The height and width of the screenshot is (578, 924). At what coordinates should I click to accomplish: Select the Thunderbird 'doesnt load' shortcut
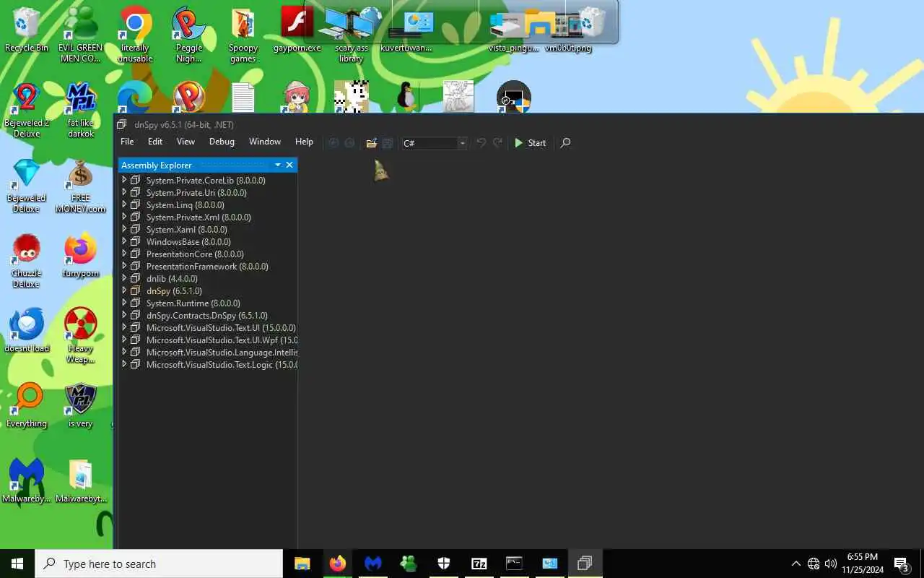[27, 330]
